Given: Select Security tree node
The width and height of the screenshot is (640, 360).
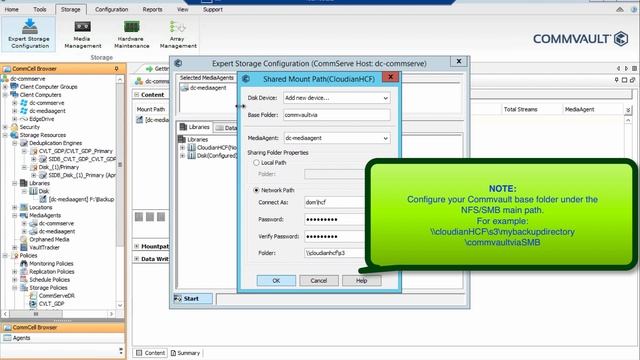Looking at the screenshot, I should tap(30, 127).
